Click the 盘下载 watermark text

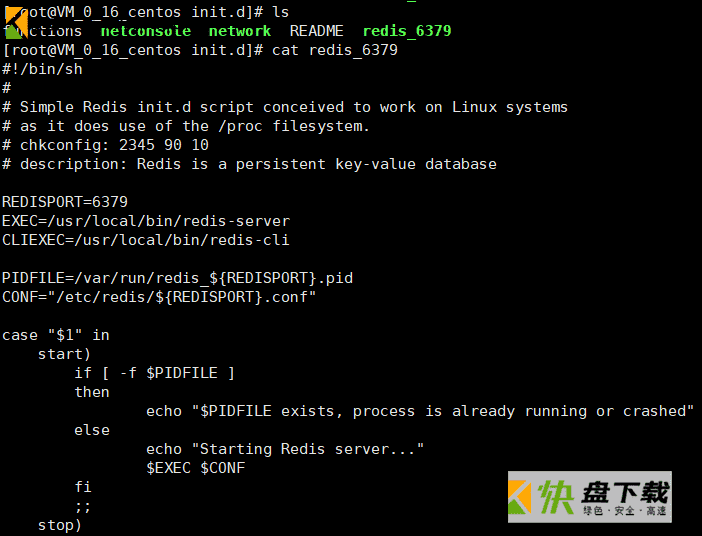(x=625, y=492)
